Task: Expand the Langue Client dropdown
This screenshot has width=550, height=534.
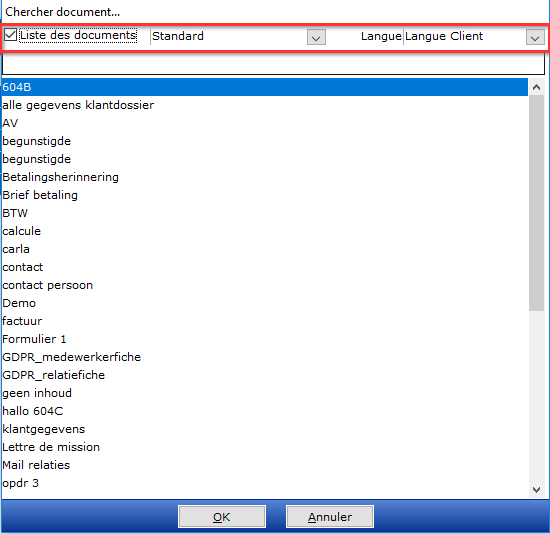Action: (535, 37)
